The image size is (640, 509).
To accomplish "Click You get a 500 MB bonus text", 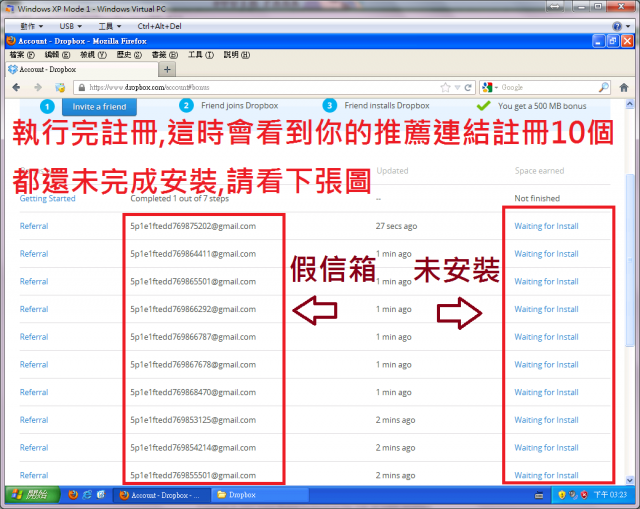I will coord(542,106).
